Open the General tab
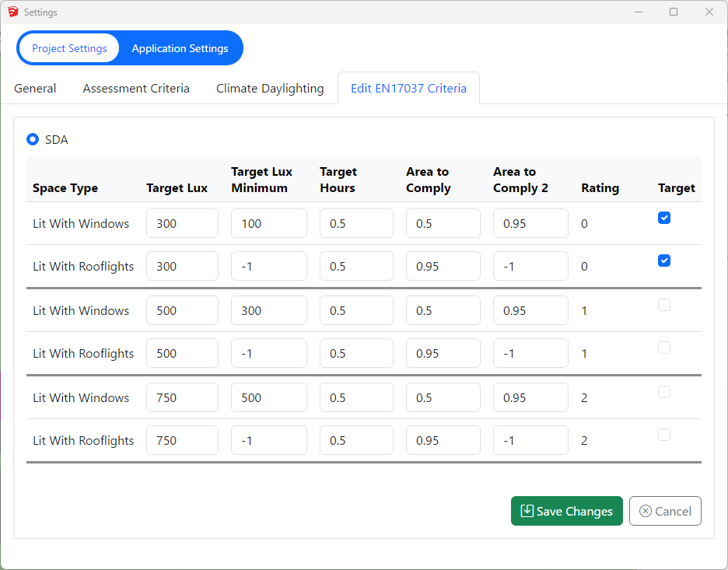728x570 pixels. click(x=35, y=89)
